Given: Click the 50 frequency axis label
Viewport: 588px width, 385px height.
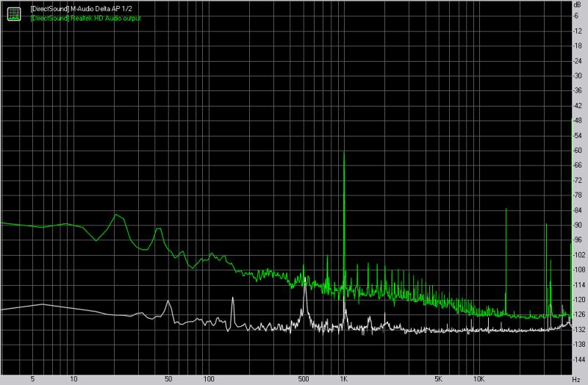Looking at the screenshot, I should 168,379.
